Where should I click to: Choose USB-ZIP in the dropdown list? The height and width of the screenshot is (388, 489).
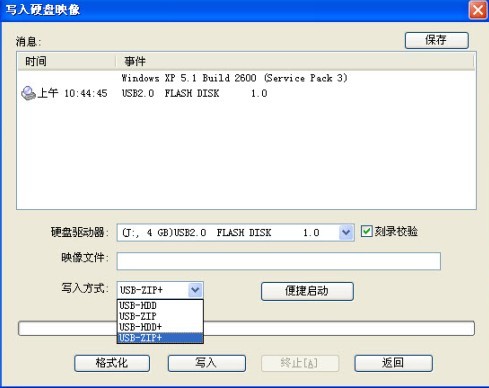(160, 316)
